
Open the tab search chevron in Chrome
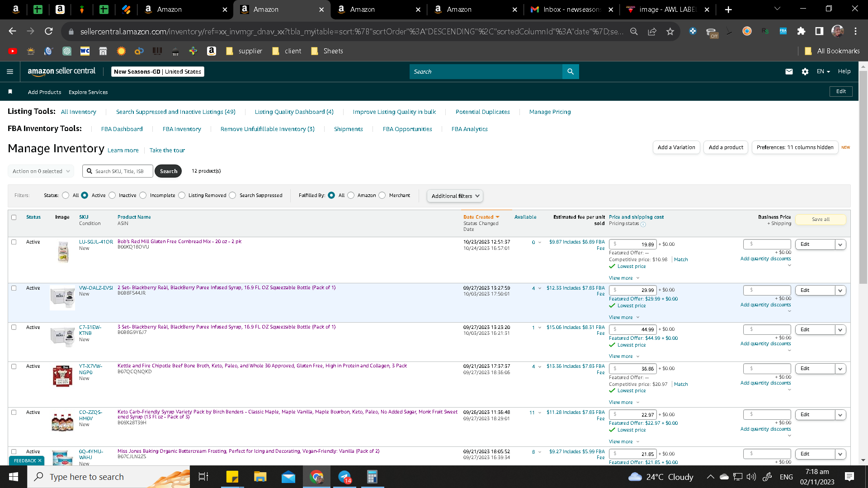coord(777,9)
